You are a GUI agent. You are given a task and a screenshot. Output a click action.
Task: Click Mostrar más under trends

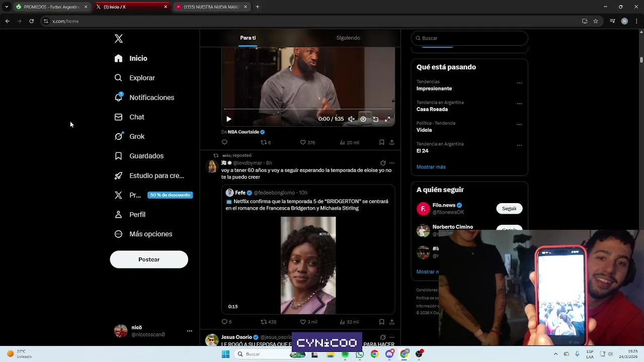431,167
